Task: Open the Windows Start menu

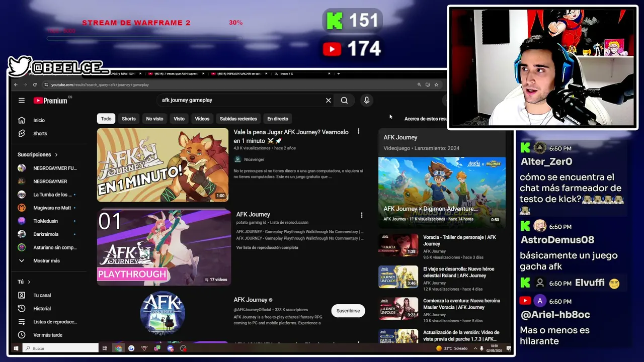Action: (16, 348)
